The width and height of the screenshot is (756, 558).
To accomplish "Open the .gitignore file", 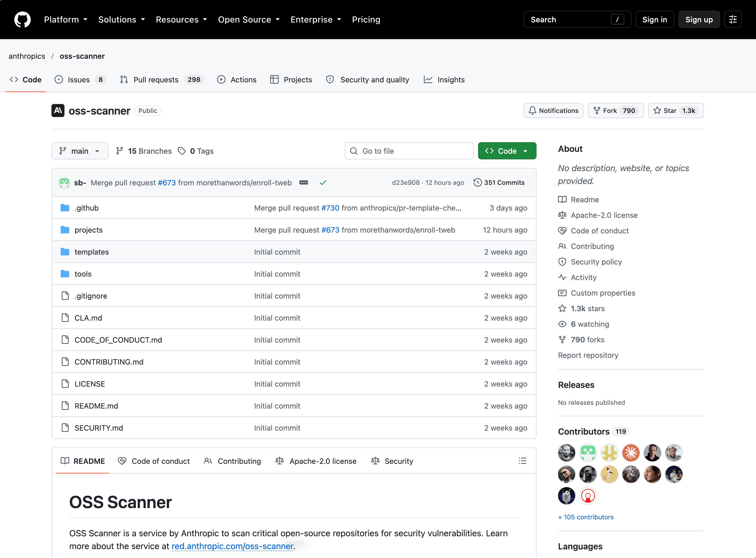I will (91, 296).
